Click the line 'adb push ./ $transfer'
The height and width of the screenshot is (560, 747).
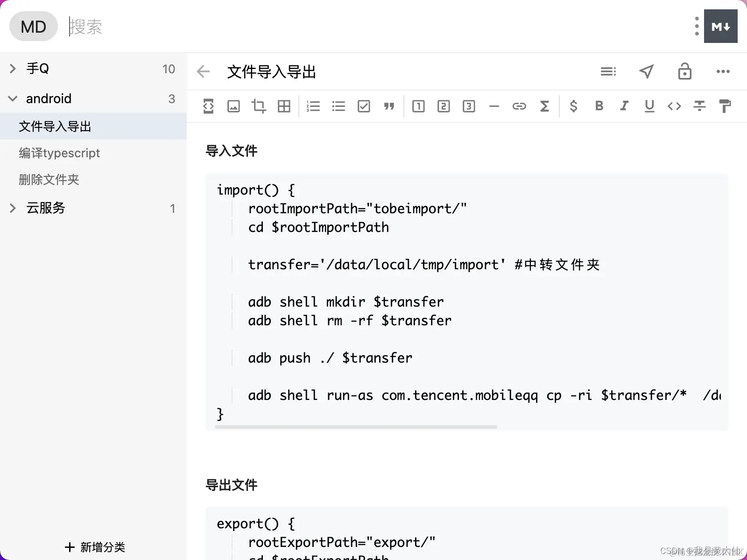pyautogui.click(x=330, y=358)
